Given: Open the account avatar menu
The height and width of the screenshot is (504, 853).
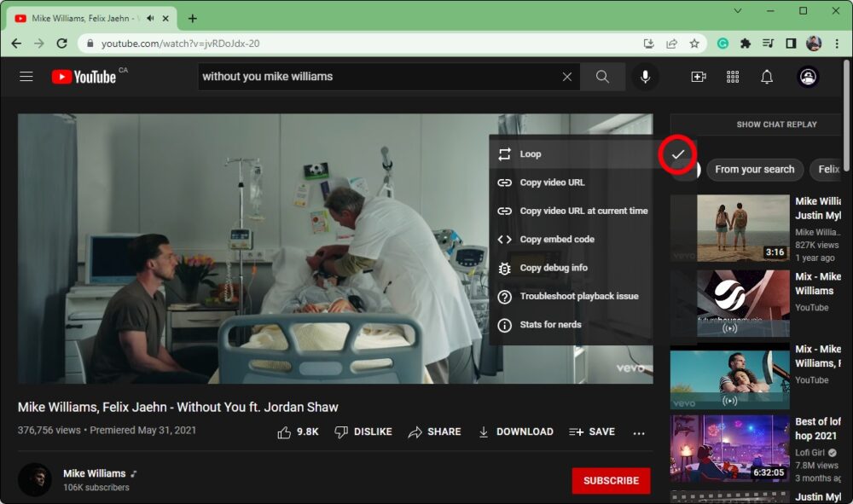Looking at the screenshot, I should pos(808,77).
